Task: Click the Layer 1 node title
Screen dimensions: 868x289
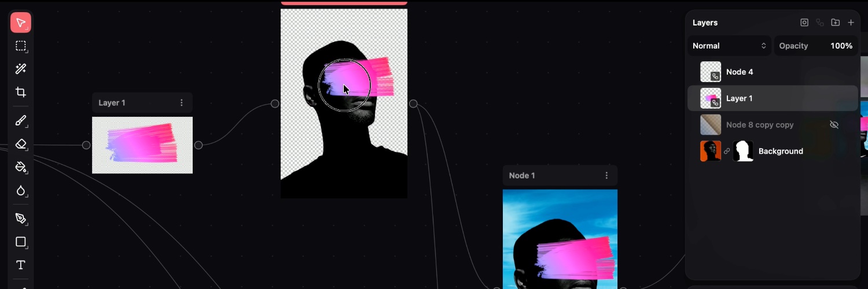Action: click(x=112, y=103)
